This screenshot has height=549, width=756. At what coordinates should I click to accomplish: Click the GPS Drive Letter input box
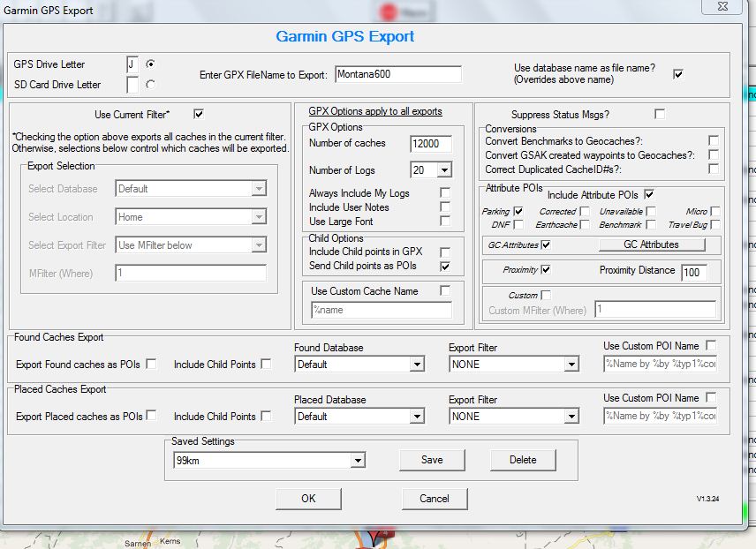coord(132,64)
